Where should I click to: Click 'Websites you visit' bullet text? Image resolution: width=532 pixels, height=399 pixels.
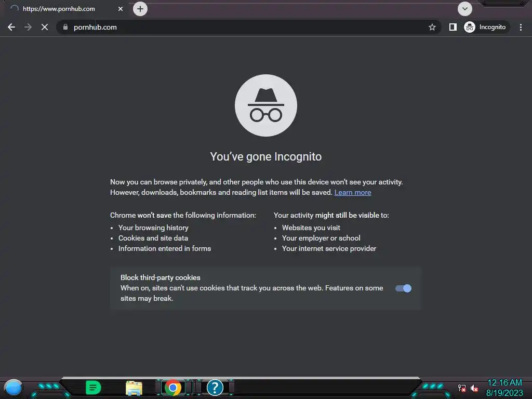[311, 228]
